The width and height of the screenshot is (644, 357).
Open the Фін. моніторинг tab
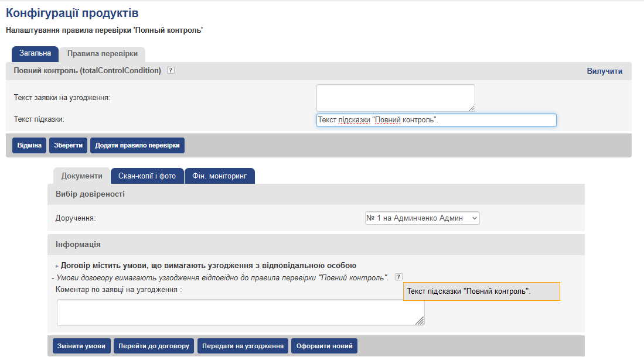coord(220,176)
